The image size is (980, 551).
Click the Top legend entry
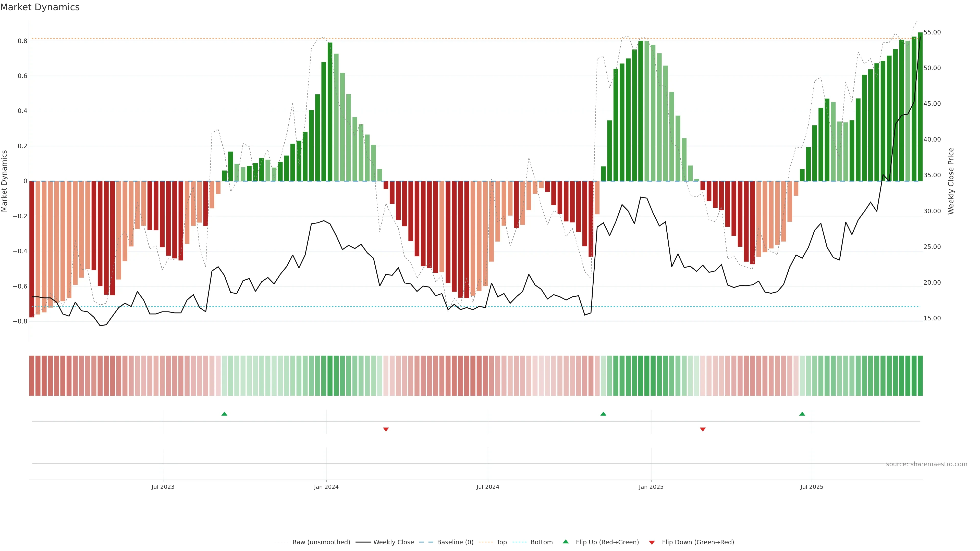pos(501,542)
